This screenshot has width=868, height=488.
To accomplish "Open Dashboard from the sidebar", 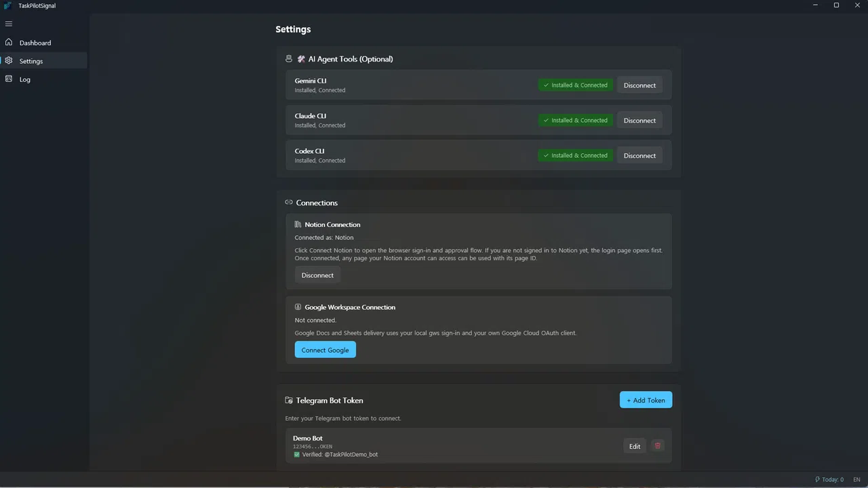I will point(43,43).
